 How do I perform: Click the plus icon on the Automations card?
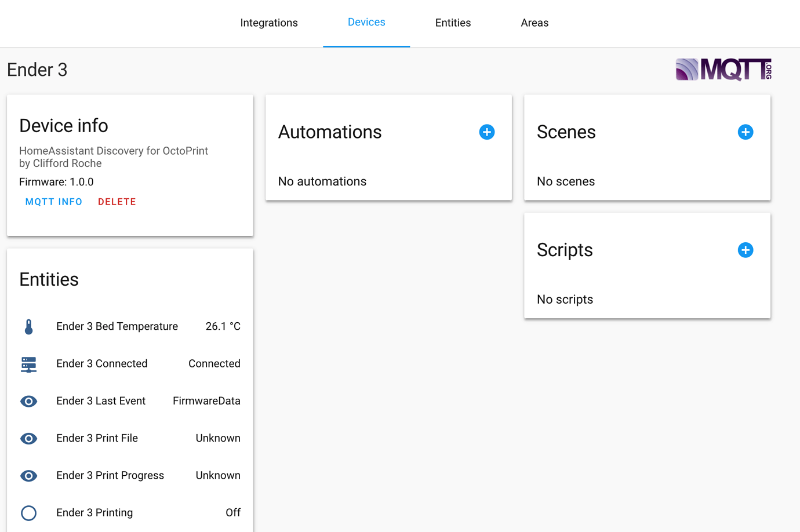point(487,132)
